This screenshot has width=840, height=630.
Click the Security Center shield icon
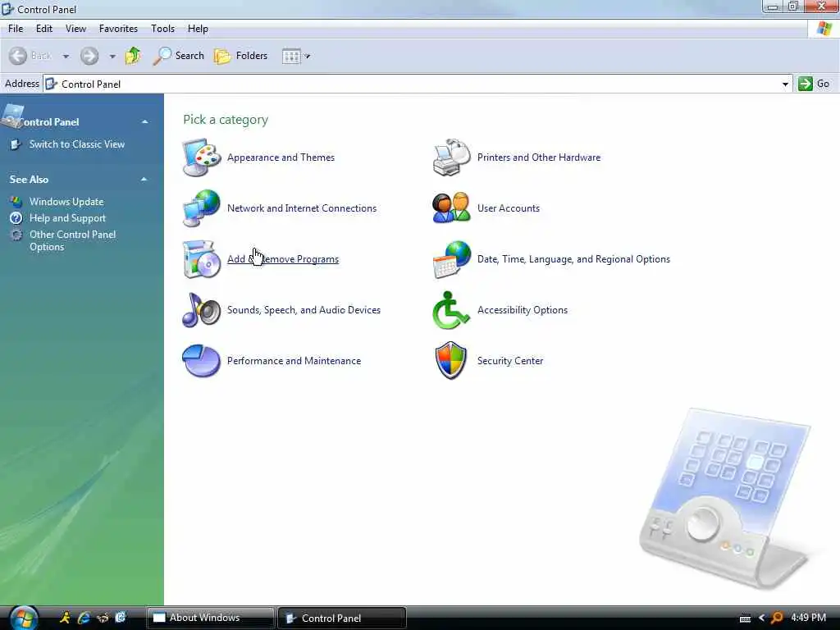(x=451, y=361)
